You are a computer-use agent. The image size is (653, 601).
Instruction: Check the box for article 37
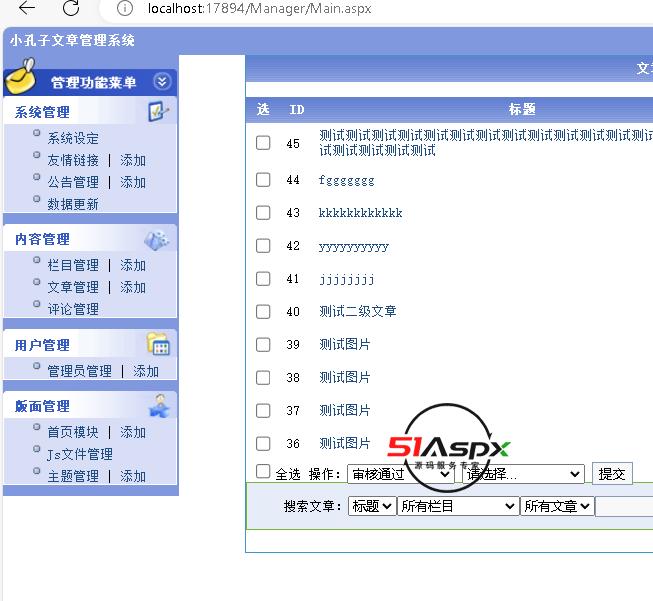[x=263, y=411]
